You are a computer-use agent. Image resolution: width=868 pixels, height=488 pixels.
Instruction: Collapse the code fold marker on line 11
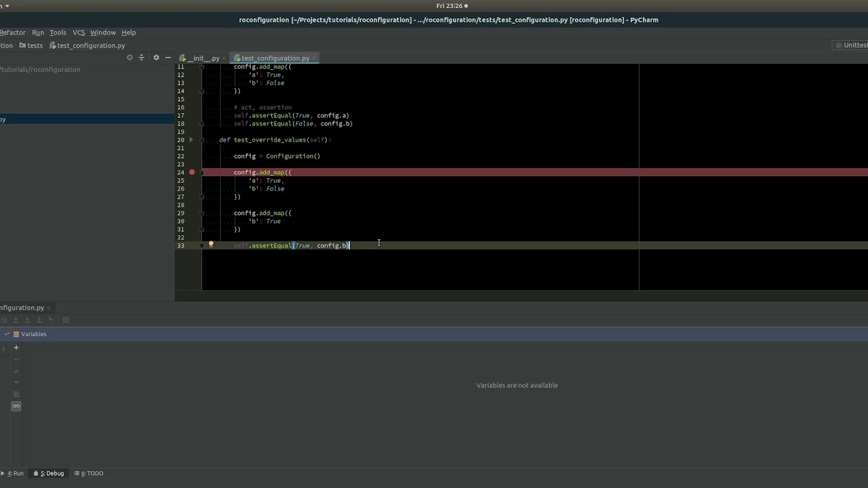(x=201, y=66)
